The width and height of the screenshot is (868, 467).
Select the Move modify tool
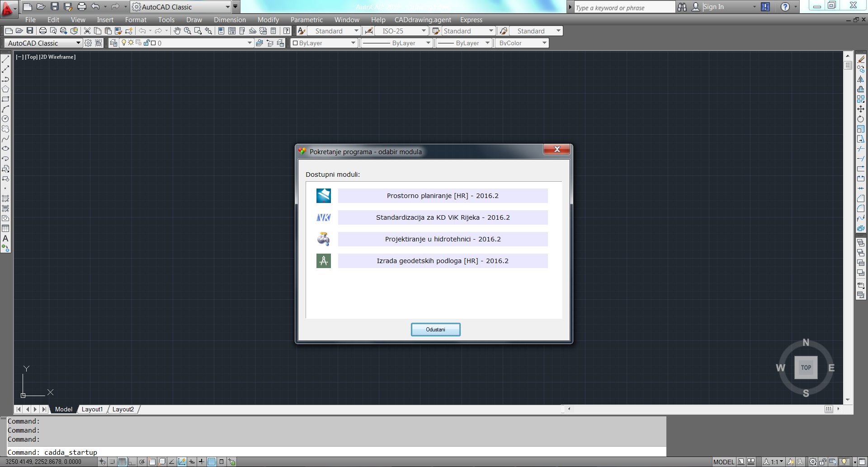click(x=861, y=109)
